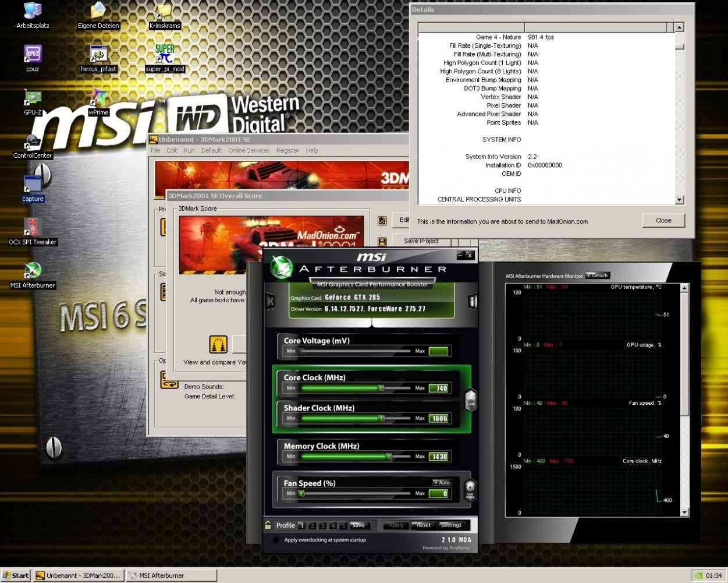Click the Memory Clock slider handle
Image resolution: width=728 pixels, height=583 pixels.
coord(389,457)
